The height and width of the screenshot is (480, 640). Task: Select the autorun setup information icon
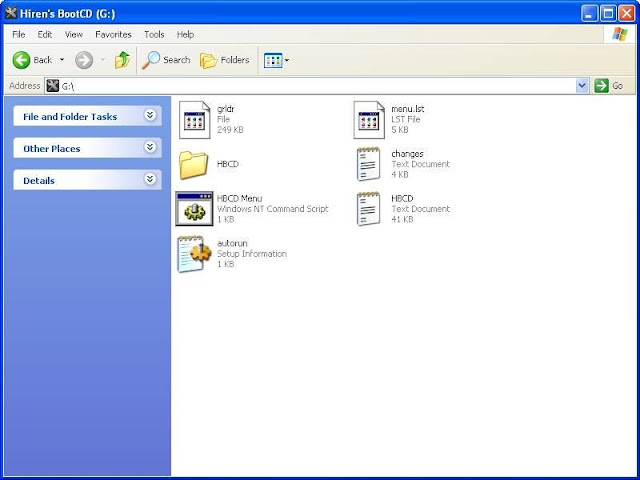[x=194, y=254]
